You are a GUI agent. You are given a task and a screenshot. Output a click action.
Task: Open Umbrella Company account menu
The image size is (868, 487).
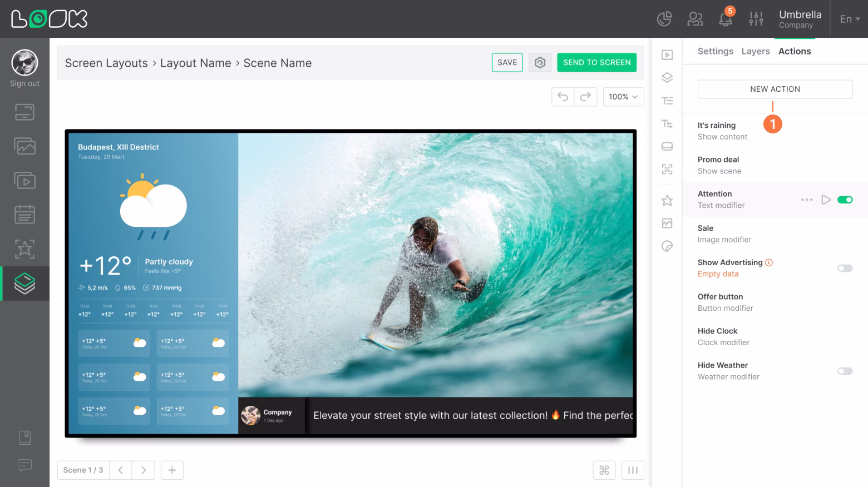pos(800,19)
